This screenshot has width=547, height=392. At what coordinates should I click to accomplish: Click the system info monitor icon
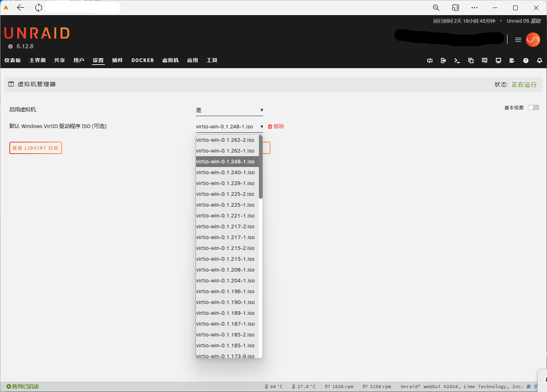[x=498, y=61]
